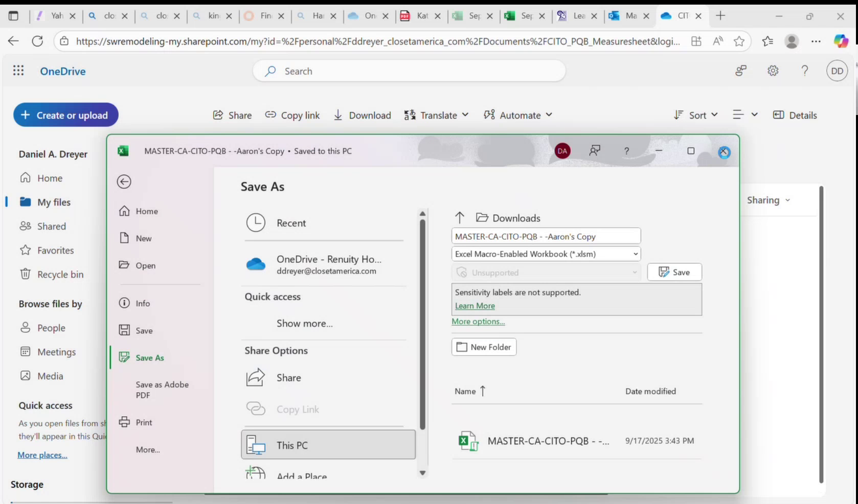Click the Save button in Save As dialog

pyautogui.click(x=674, y=272)
